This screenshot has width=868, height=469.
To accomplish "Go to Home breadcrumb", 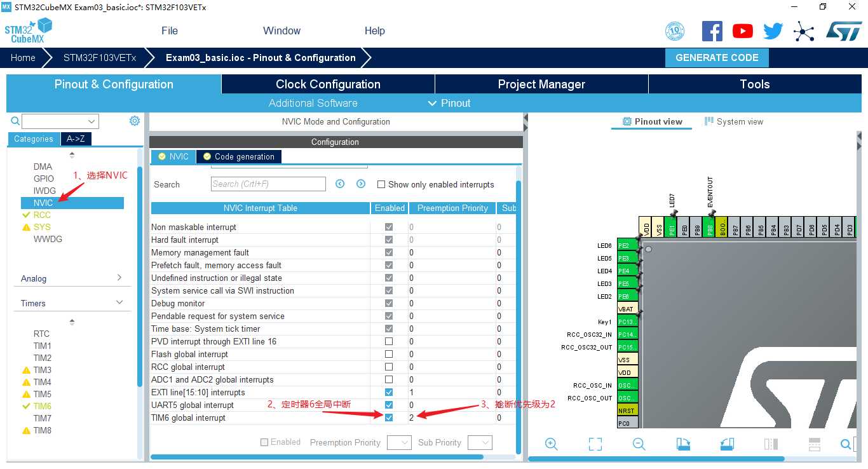I will pos(23,57).
